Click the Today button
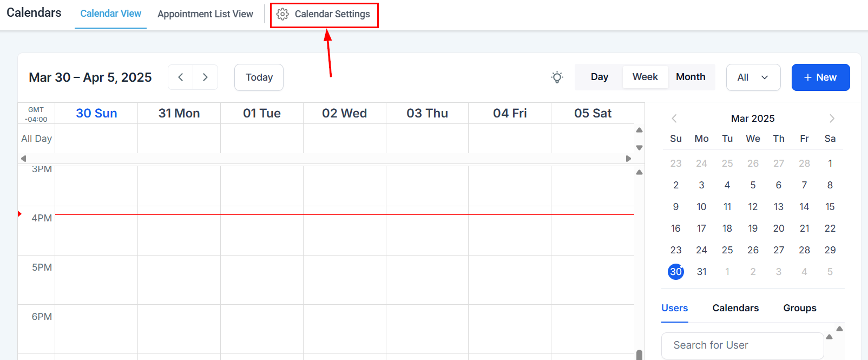 (259, 77)
